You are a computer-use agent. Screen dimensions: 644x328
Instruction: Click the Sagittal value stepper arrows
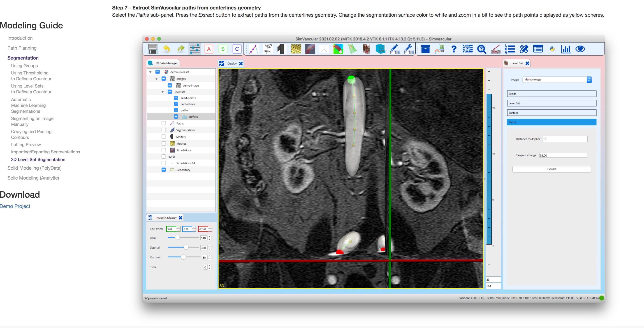click(209, 248)
